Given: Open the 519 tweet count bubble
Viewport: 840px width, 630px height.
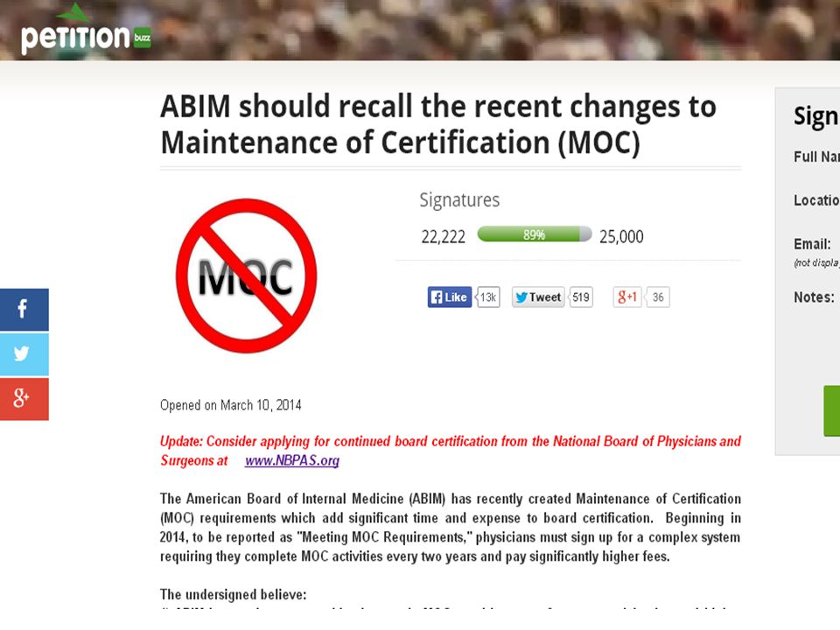Looking at the screenshot, I should point(581,297).
